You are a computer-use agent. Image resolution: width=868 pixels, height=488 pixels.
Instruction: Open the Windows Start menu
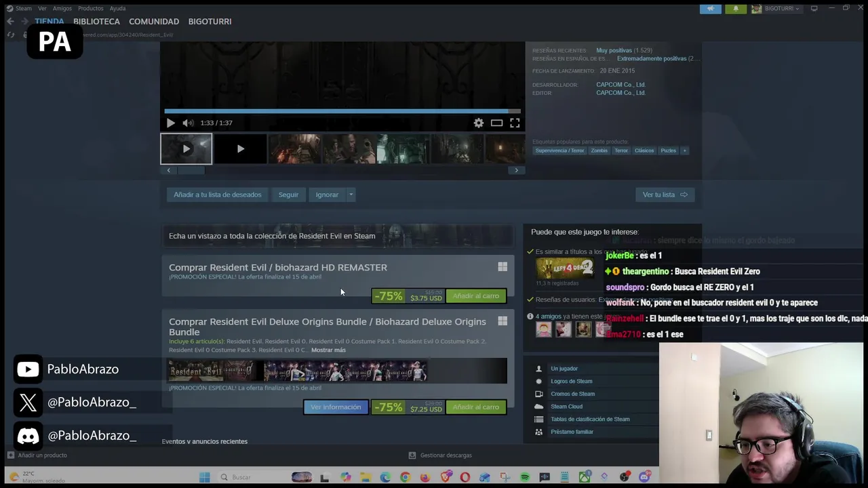(204, 477)
